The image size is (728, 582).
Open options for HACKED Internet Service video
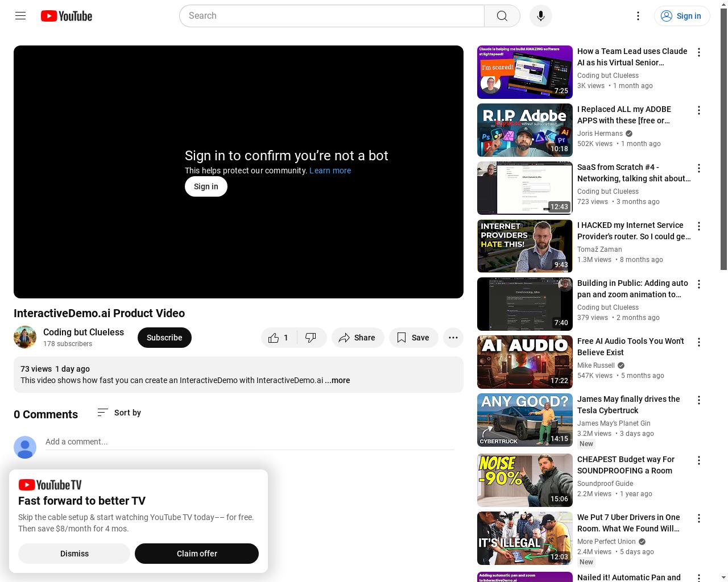click(699, 226)
